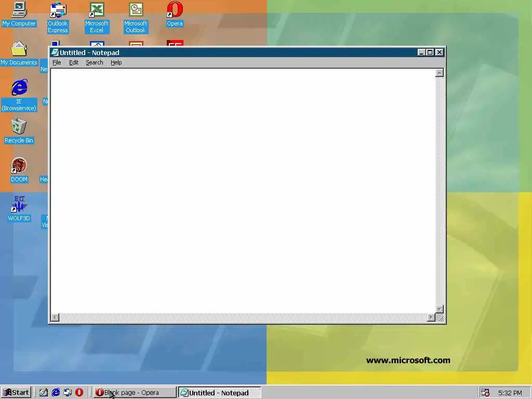Open the Notepad File menu
Image resolution: width=532 pixels, height=399 pixels.
[x=57, y=62]
